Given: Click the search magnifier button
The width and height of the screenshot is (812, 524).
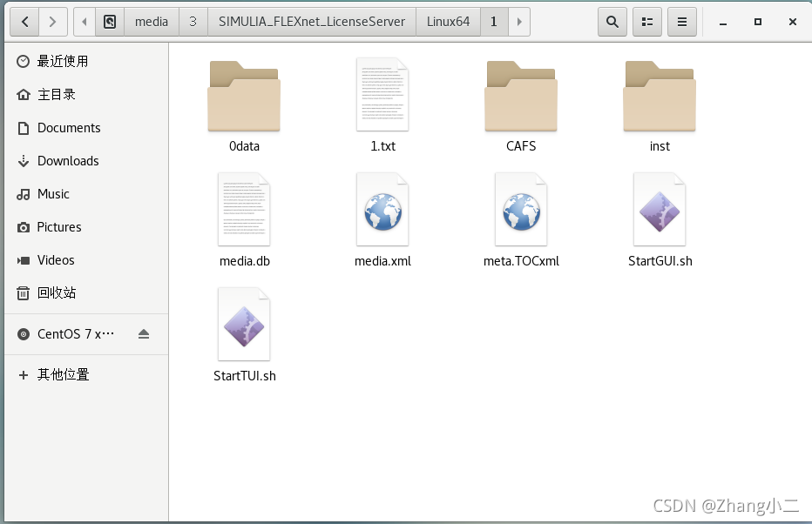Looking at the screenshot, I should click(x=612, y=22).
